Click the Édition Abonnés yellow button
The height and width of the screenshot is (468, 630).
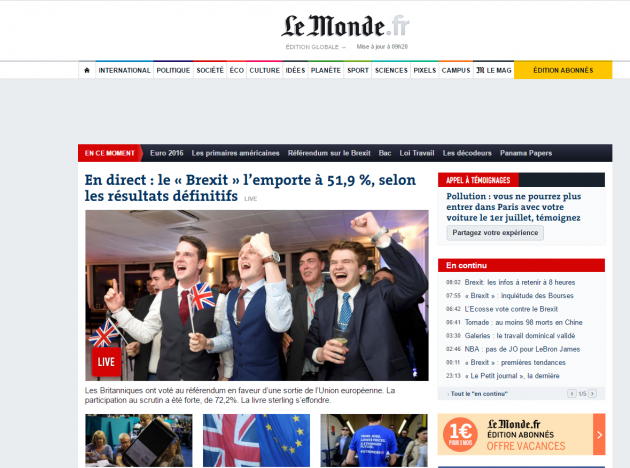click(563, 70)
